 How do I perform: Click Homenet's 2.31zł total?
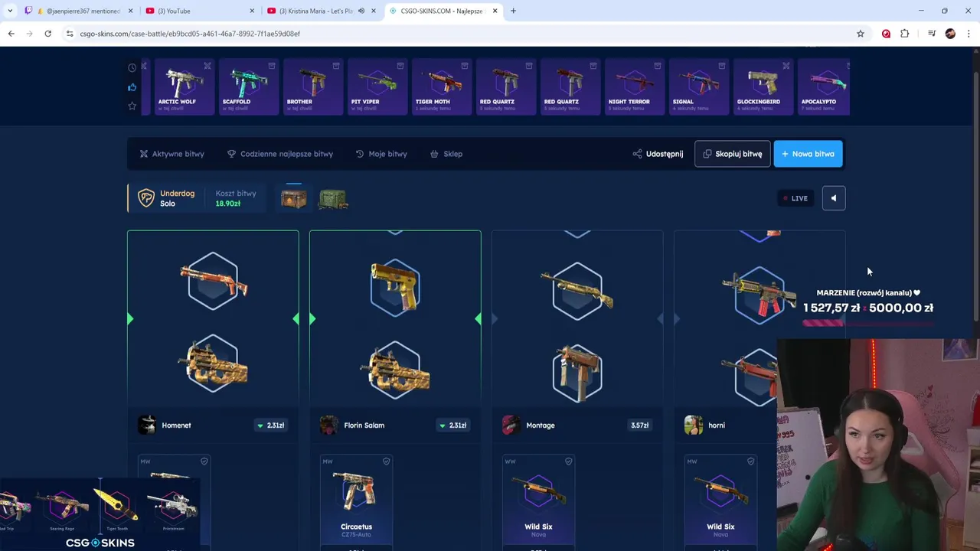coord(271,425)
